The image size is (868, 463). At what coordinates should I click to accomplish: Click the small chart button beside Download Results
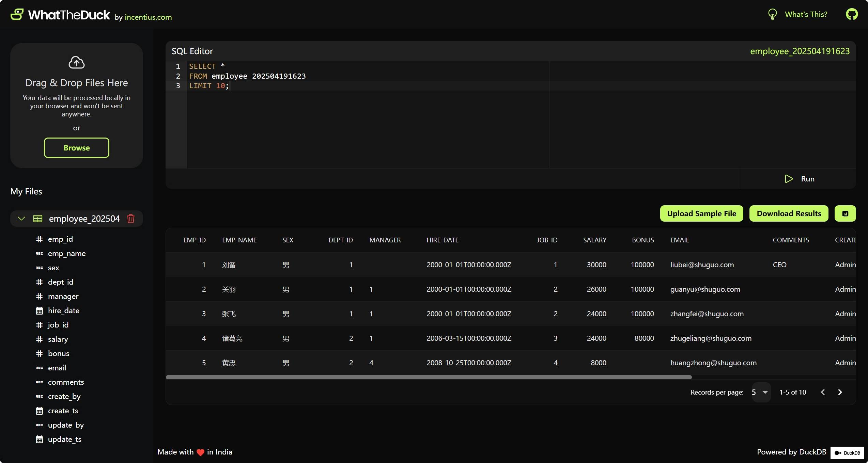coord(845,213)
